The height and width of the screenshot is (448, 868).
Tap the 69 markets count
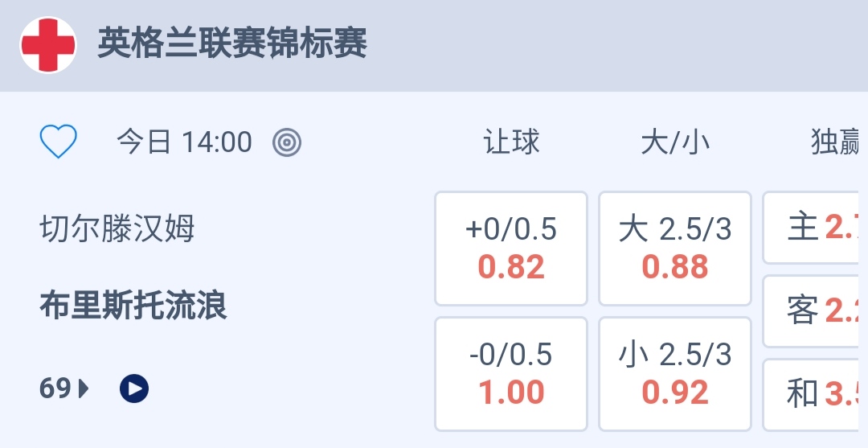55,389
